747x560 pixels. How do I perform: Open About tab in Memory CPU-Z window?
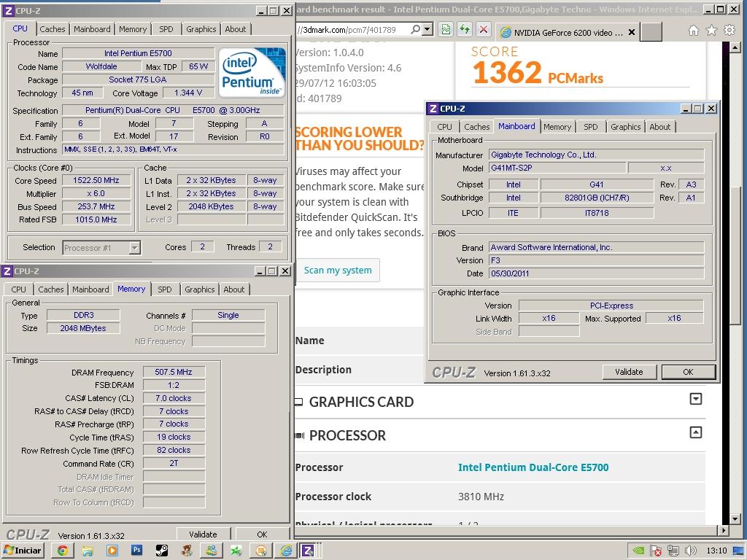pos(234,289)
